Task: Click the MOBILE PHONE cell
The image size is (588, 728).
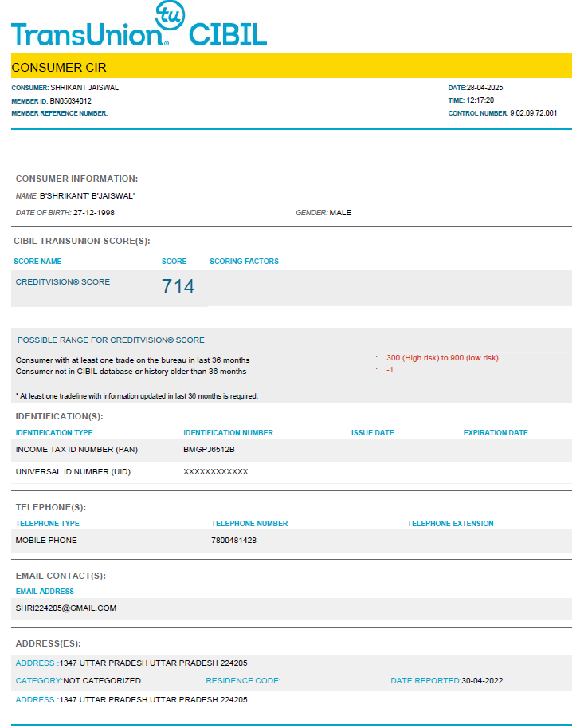Action: coord(46,541)
